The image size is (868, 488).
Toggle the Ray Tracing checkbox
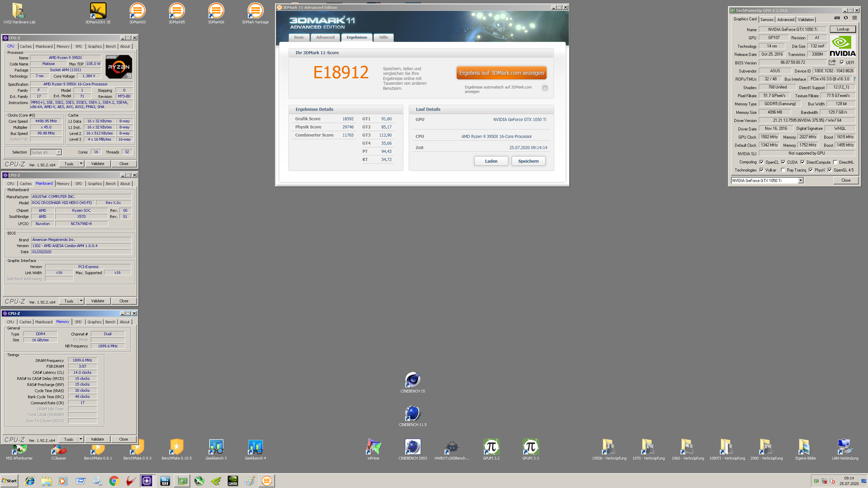pos(783,170)
